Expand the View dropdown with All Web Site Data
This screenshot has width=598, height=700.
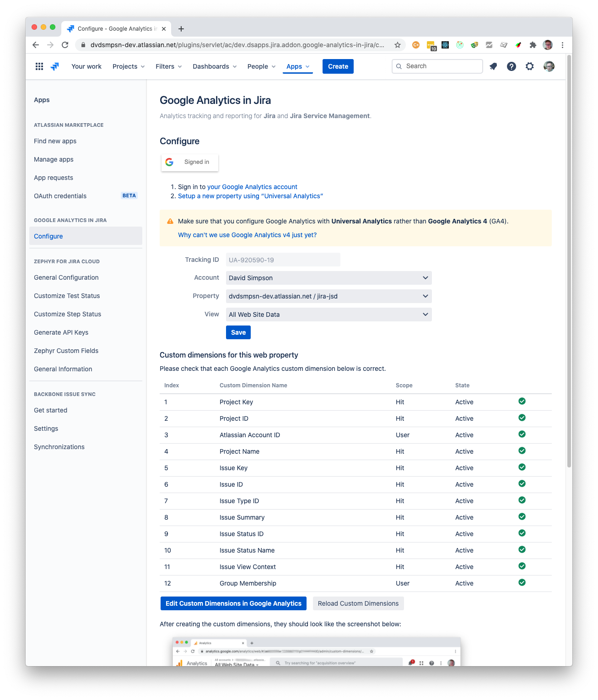pyautogui.click(x=329, y=315)
